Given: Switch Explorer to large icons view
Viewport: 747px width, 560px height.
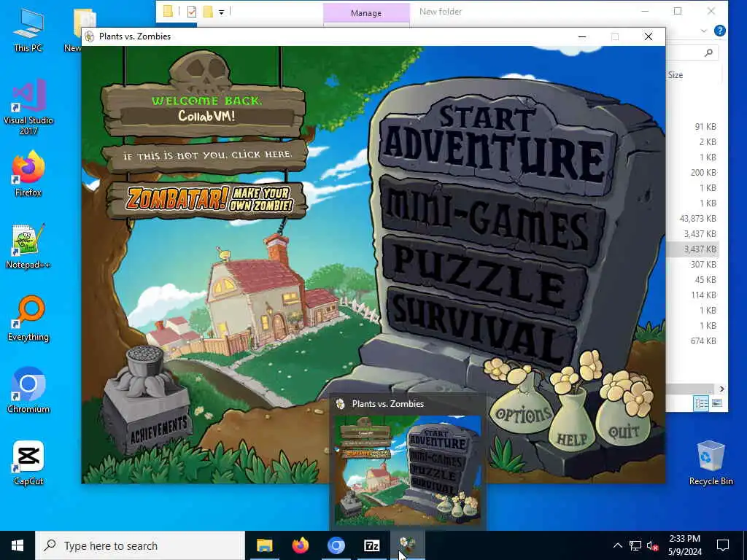Looking at the screenshot, I should tap(717, 404).
